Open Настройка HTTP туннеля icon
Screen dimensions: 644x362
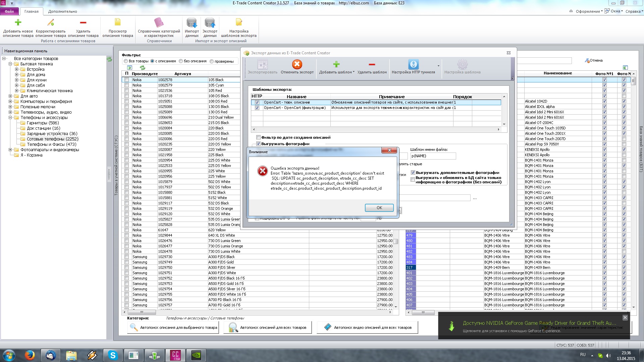coord(413,64)
